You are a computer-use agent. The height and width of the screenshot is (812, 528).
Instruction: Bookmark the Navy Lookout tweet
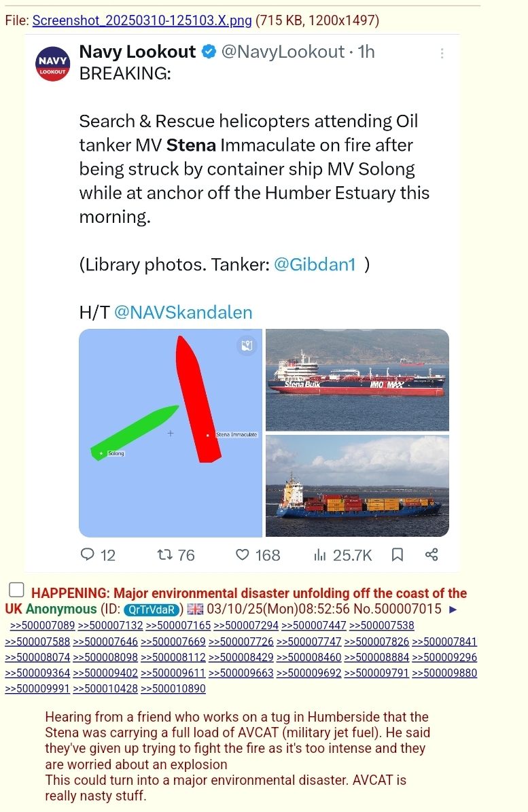pos(397,554)
